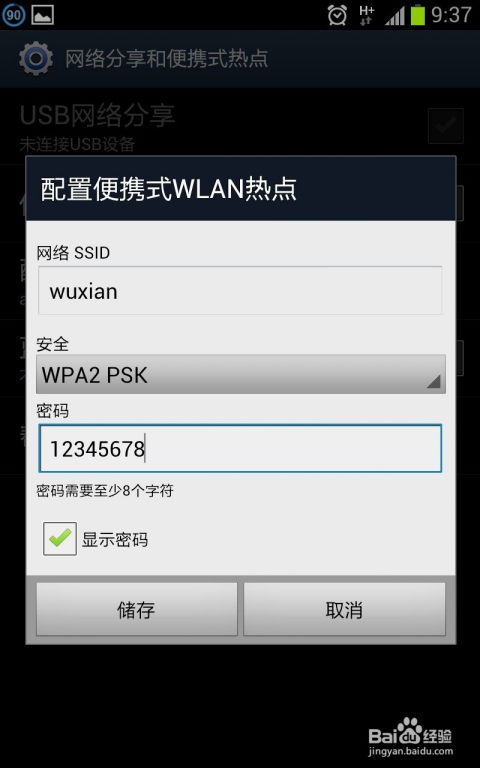
Task: Tap the circled 90 status icon
Action: point(14,15)
